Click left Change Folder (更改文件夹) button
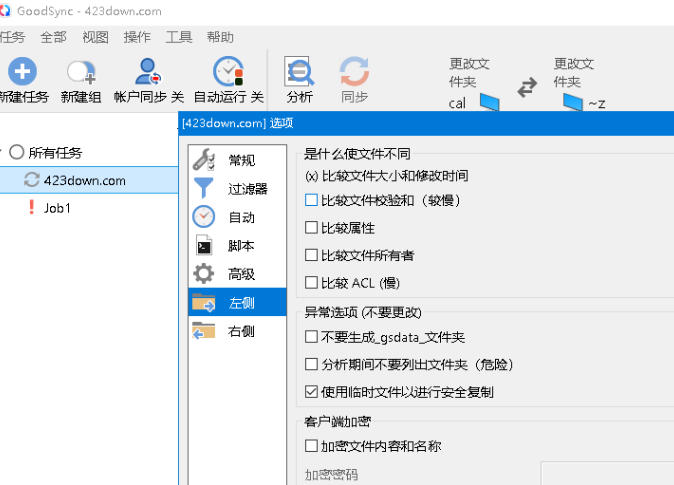 pos(469,73)
